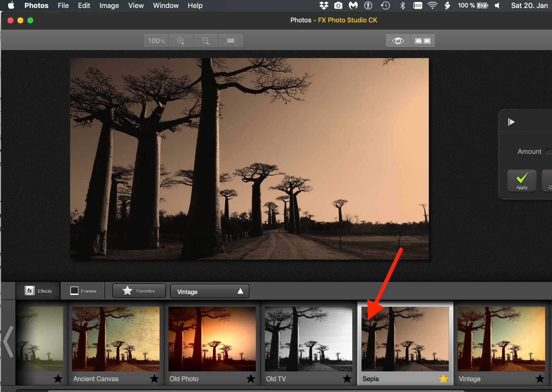Click the fit-to-screen icon
The width and height of the screenshot is (552, 392).
click(230, 40)
